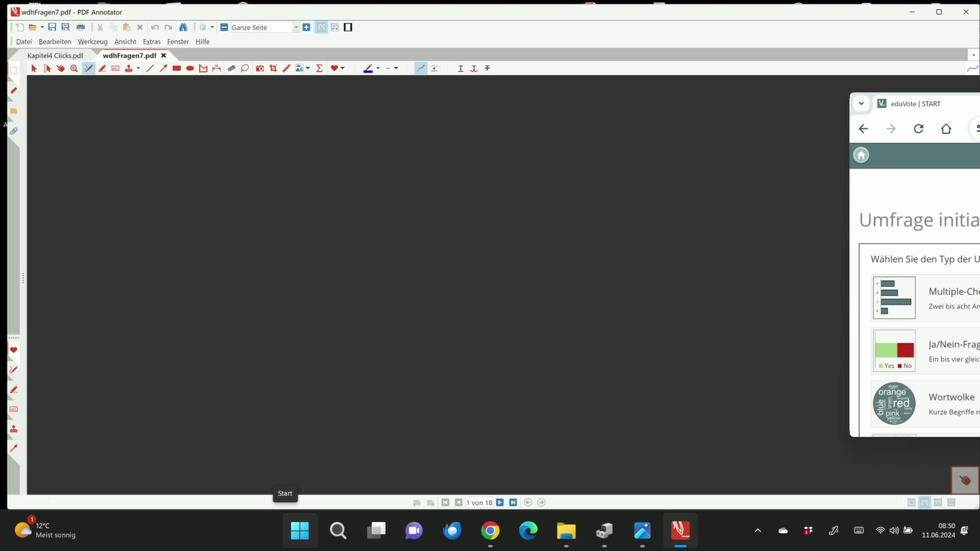
Task: Select the Eraser tool
Action: [231, 68]
